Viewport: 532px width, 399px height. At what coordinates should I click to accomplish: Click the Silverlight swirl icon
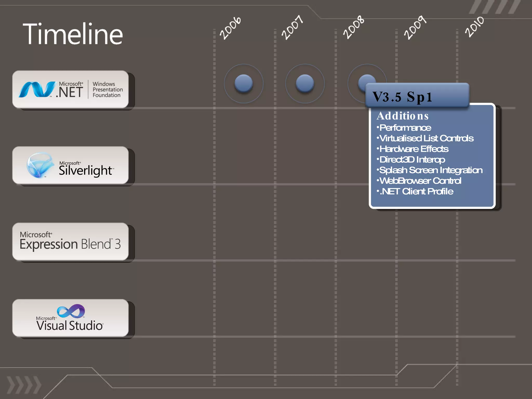40,165
